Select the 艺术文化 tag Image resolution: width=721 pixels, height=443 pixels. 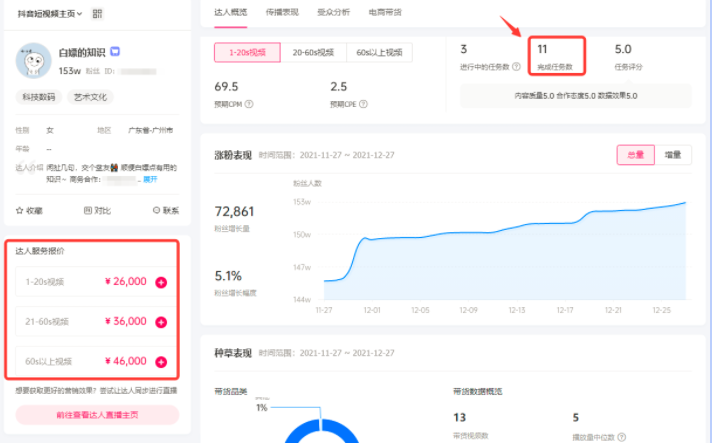90,97
